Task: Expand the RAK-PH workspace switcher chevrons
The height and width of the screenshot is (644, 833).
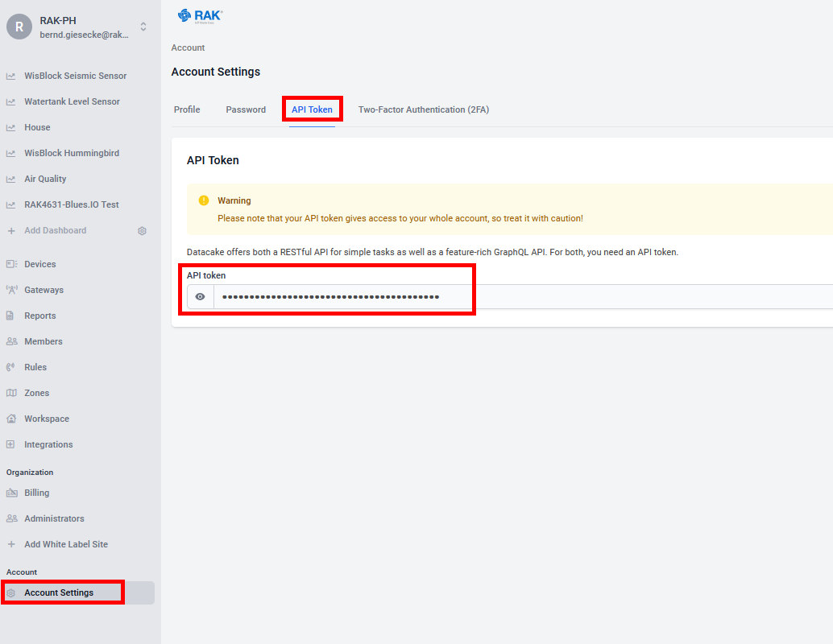Action: (x=143, y=27)
